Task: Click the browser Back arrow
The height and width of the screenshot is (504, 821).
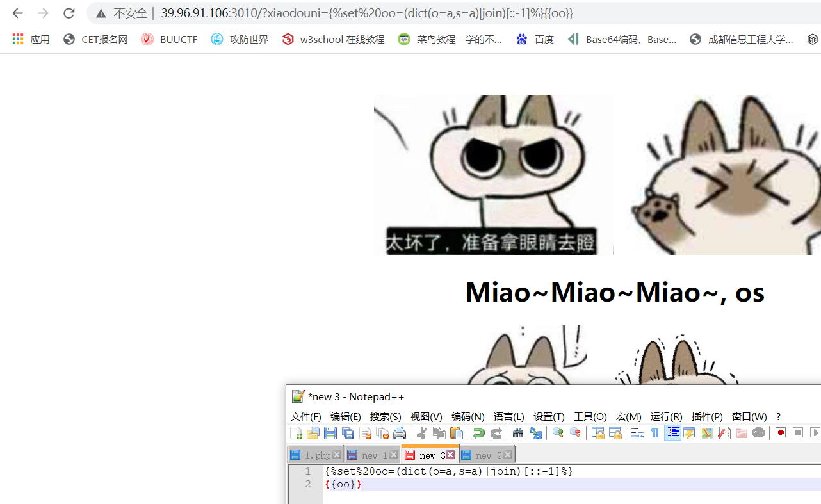Action: [x=17, y=13]
